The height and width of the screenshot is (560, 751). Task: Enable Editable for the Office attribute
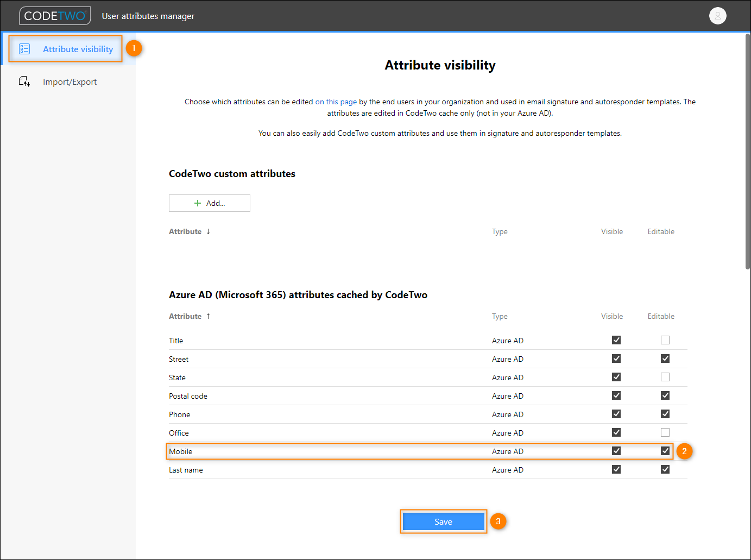pyautogui.click(x=665, y=432)
